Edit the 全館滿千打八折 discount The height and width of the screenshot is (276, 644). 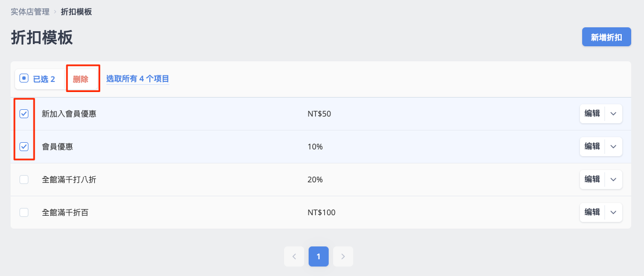point(592,180)
